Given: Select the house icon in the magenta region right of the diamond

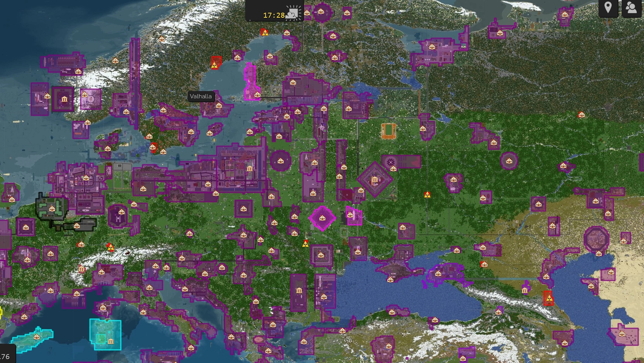Looking at the screenshot, I should click(x=350, y=215).
